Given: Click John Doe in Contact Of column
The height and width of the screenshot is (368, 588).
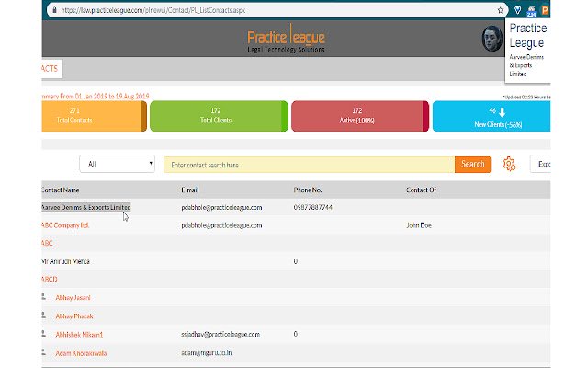Looking at the screenshot, I should coord(419,225).
